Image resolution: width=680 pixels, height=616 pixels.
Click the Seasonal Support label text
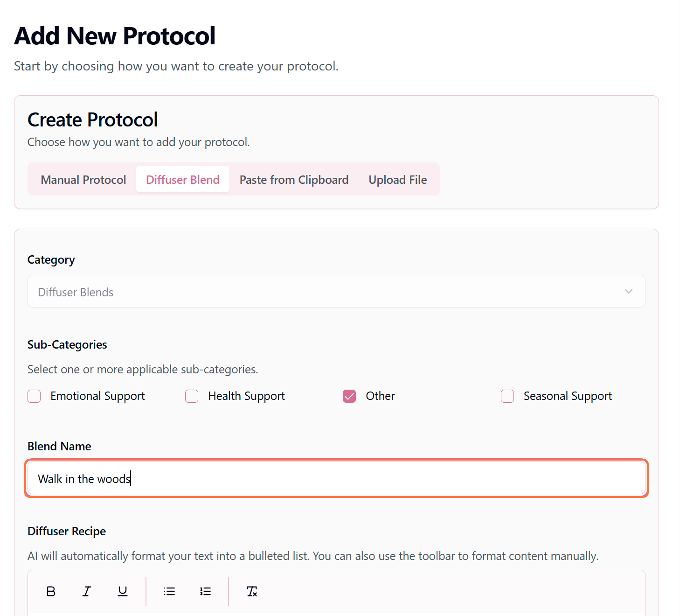tap(568, 396)
